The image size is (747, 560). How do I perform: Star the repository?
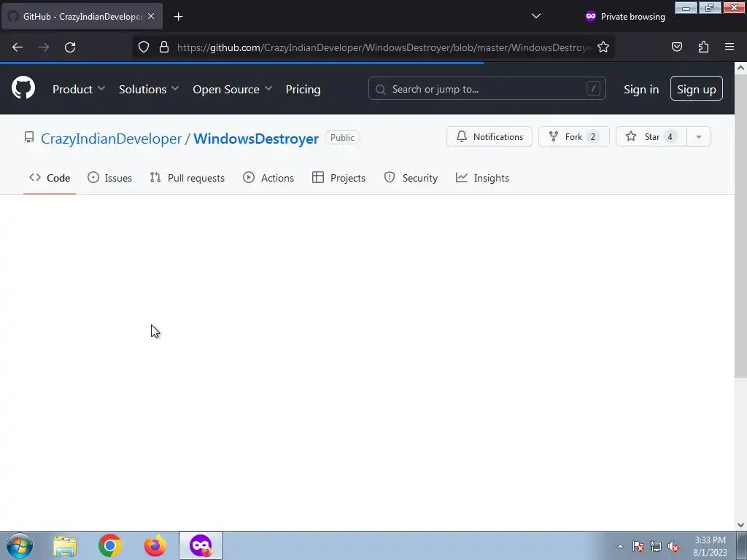click(x=651, y=136)
